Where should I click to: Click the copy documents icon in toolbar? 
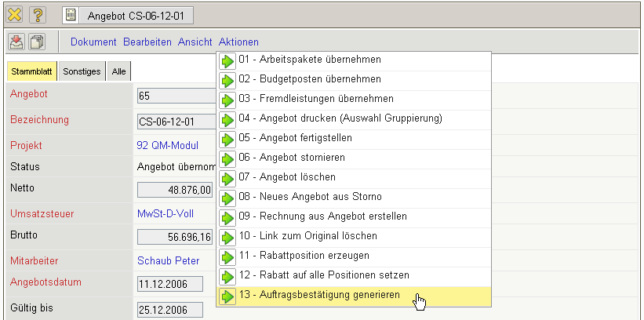[37, 42]
